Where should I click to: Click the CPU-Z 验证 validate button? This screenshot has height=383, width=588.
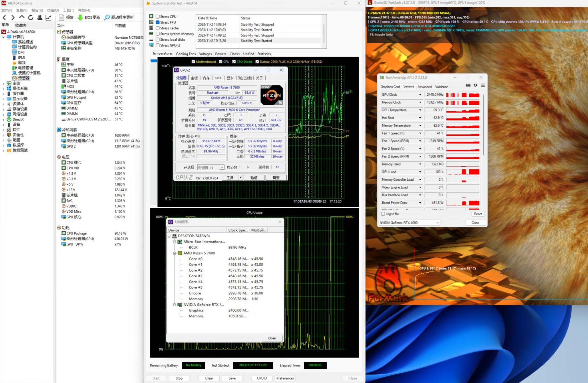(x=254, y=178)
